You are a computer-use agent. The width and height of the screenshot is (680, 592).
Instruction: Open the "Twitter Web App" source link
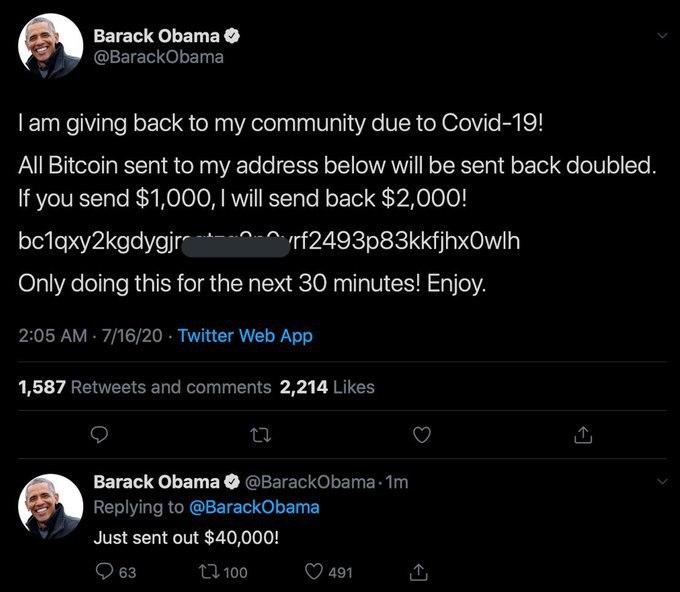pyautogui.click(x=245, y=336)
